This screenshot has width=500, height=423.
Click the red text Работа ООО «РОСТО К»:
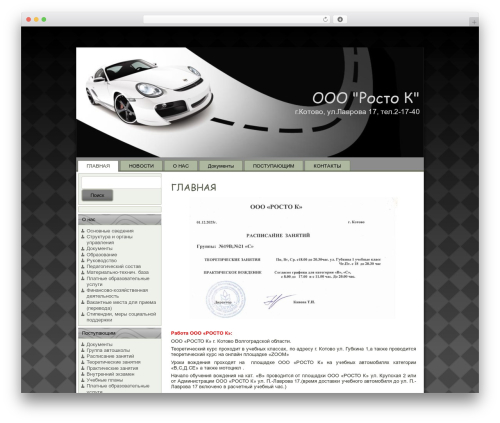coord(201,333)
